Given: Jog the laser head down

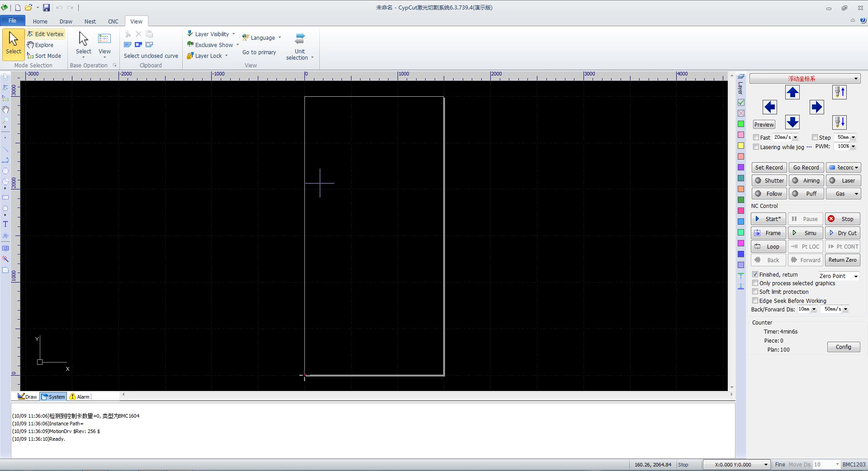Looking at the screenshot, I should (792, 122).
